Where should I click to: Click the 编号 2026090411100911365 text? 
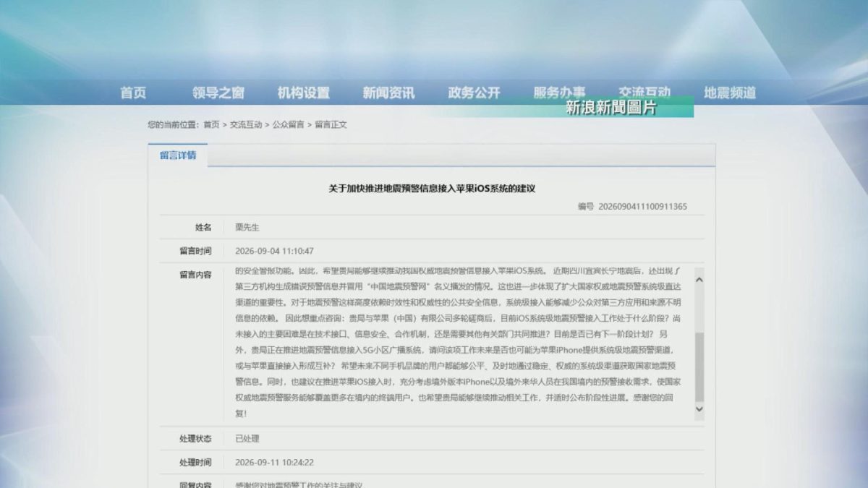click(632, 207)
